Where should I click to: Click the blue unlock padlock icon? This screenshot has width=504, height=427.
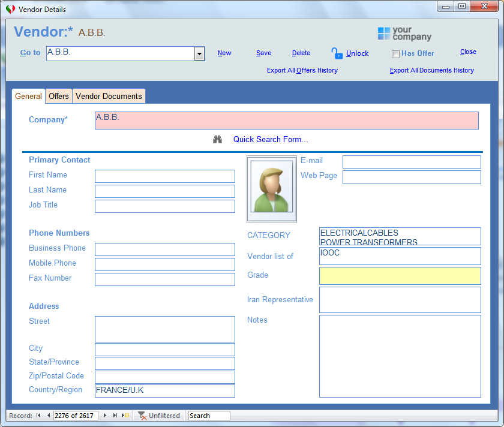pos(337,53)
